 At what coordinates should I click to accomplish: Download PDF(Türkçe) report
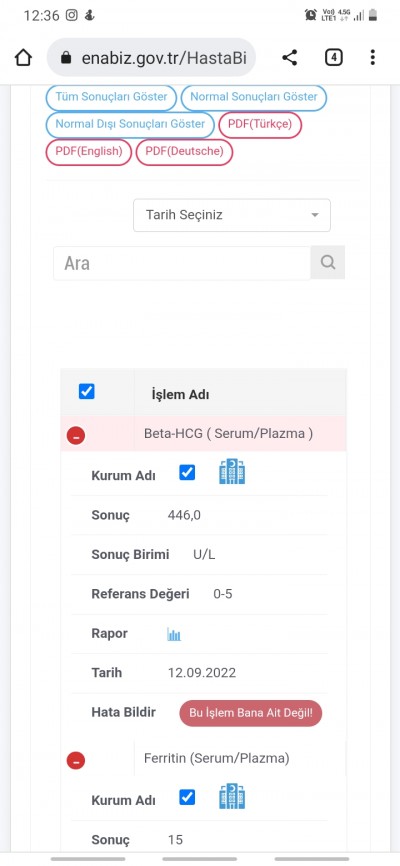coord(260,125)
